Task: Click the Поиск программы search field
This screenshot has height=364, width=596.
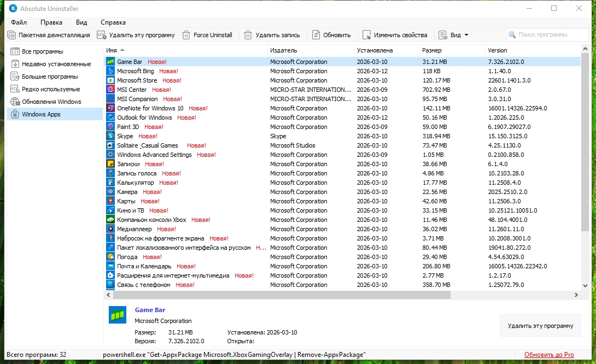Action: (x=547, y=34)
